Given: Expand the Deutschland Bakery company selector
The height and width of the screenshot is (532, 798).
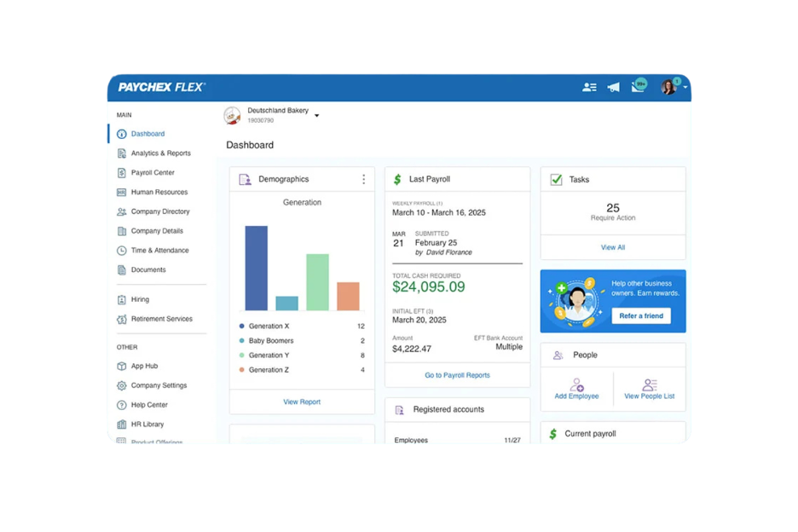Looking at the screenshot, I should 316,115.
